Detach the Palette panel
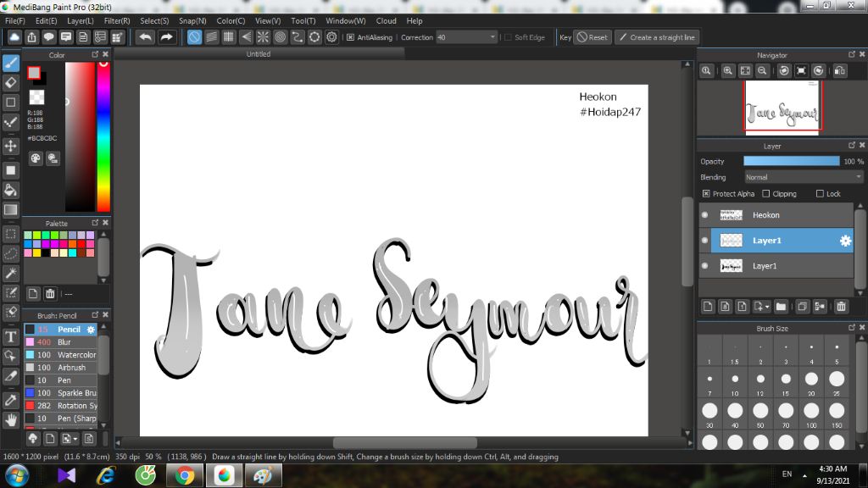Image resolution: width=868 pixels, height=488 pixels. pyautogui.click(x=95, y=223)
